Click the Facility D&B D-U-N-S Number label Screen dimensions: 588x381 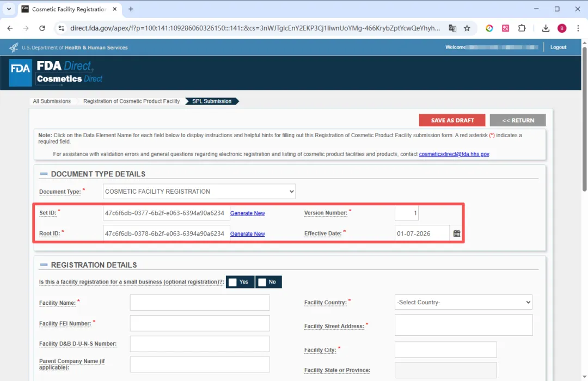(x=78, y=343)
